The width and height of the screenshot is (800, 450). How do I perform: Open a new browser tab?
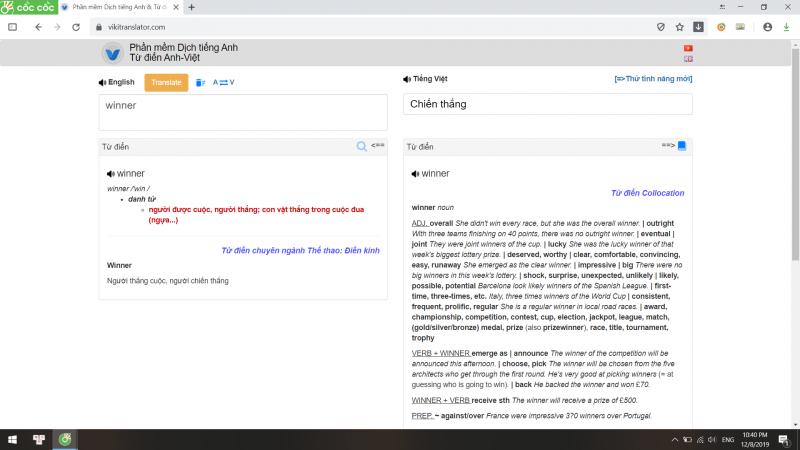pyautogui.click(x=192, y=7)
